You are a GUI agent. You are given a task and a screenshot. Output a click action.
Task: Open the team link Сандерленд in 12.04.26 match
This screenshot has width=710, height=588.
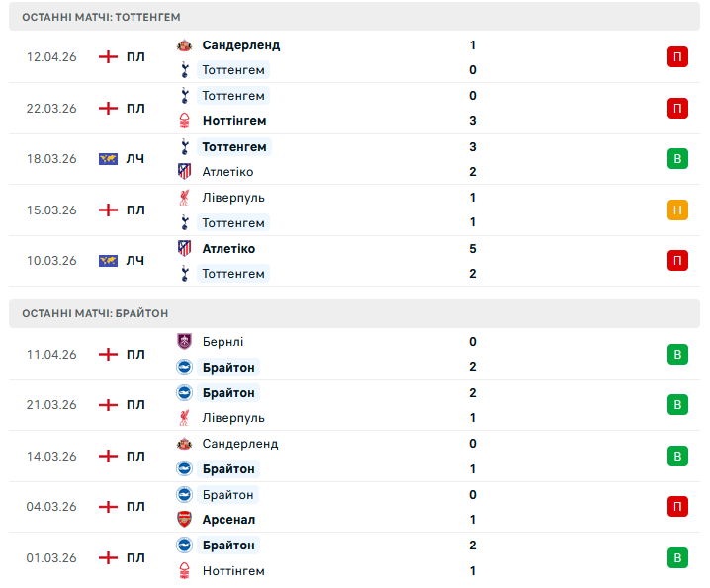(x=240, y=44)
